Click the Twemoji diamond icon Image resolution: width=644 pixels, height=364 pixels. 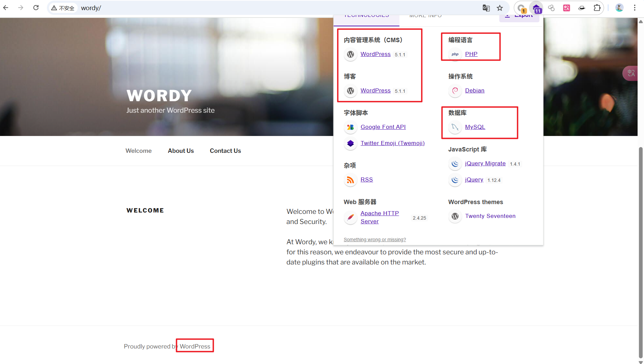click(351, 143)
